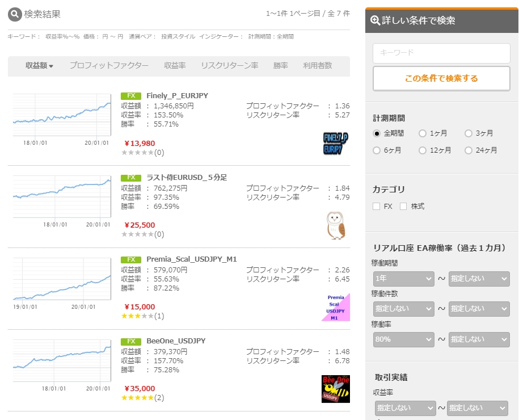This screenshot has width=519, height=420.
Task: Select the 6ヶ月 period radio button
Action: pos(377,150)
